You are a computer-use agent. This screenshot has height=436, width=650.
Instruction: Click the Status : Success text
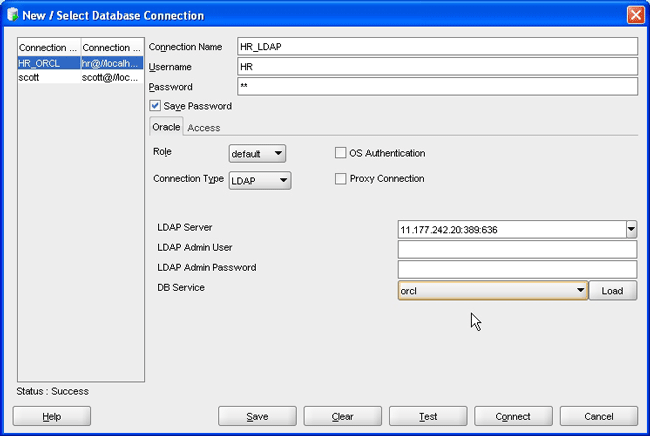click(52, 391)
